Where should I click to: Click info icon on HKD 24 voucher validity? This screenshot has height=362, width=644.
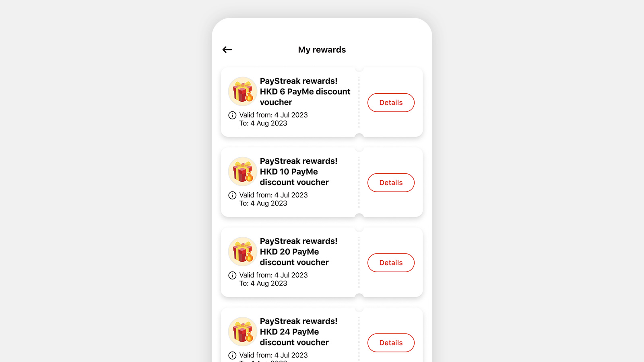232,355
